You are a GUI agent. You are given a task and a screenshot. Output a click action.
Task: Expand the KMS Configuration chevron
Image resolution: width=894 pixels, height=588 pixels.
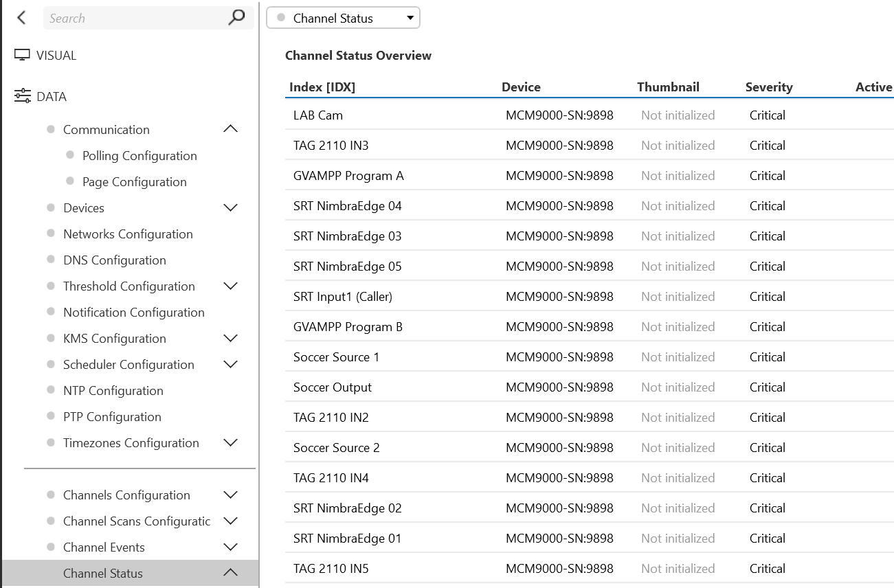[x=231, y=338]
